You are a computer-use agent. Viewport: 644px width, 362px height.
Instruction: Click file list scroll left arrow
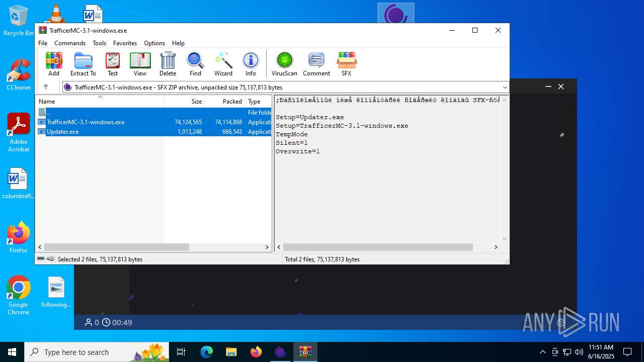pos(40,247)
